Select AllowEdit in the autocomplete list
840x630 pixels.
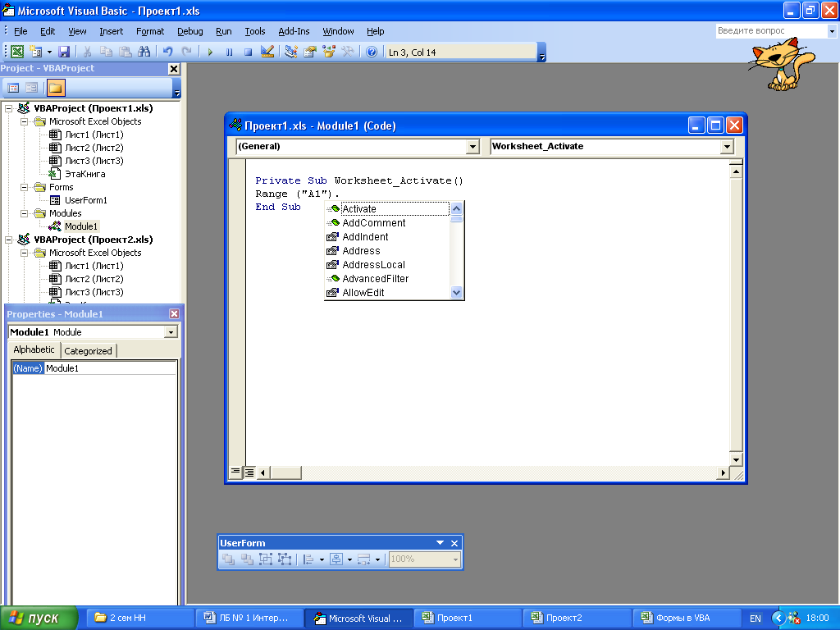(388, 293)
